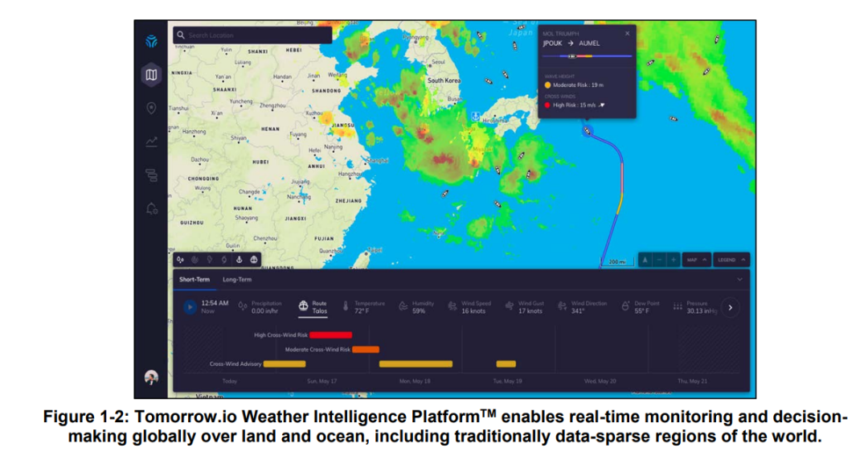Open the Map view sidebar icon
The height and width of the screenshot is (452, 868).
151,75
